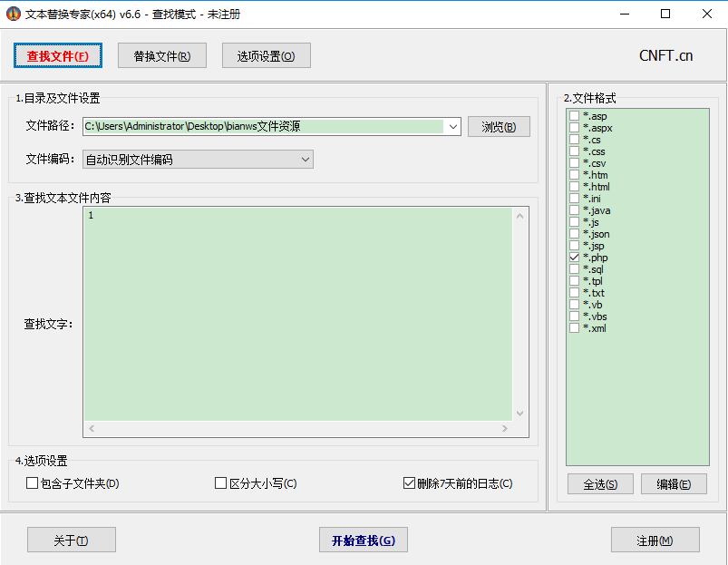728x565 pixels.
Task: Click the 浏览(B) browse button
Action: click(x=499, y=126)
